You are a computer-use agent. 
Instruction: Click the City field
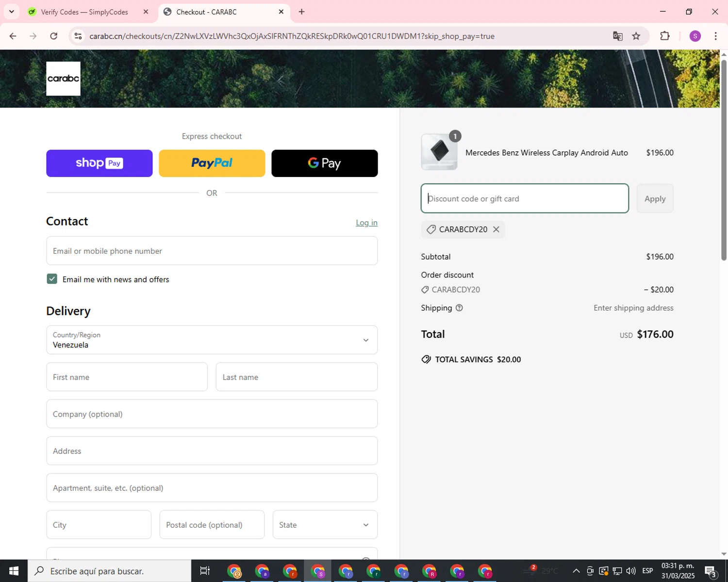pos(99,525)
